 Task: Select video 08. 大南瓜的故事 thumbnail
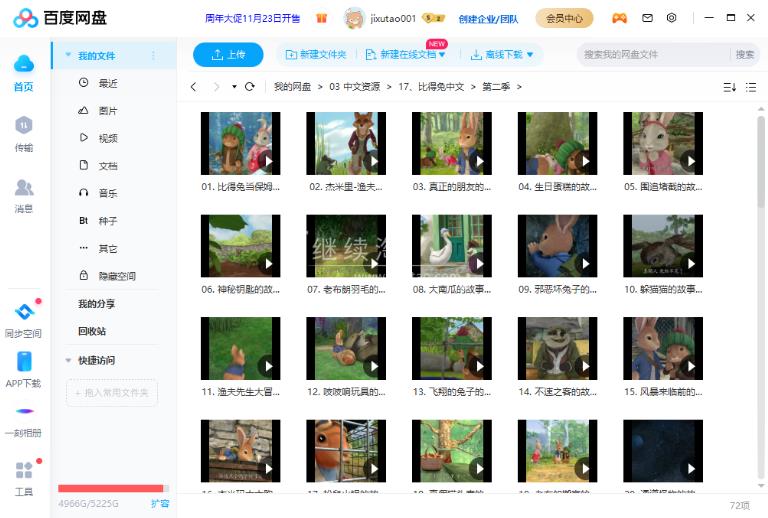pos(452,246)
